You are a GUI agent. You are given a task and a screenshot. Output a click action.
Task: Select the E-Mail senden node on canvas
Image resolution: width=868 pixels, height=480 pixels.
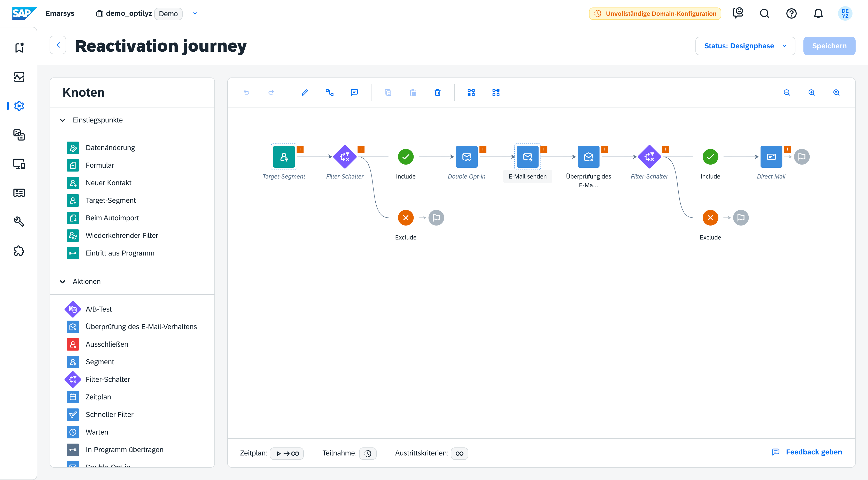coord(527,157)
